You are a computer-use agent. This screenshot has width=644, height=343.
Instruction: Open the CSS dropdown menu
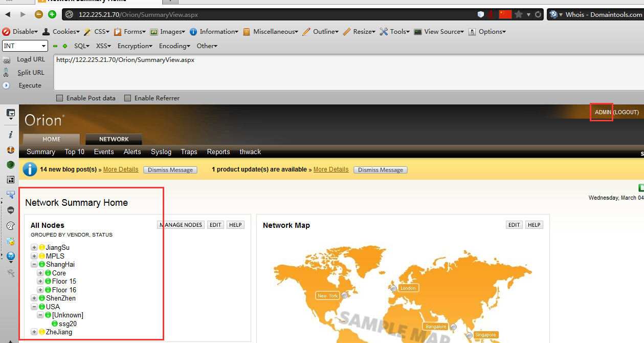point(96,32)
